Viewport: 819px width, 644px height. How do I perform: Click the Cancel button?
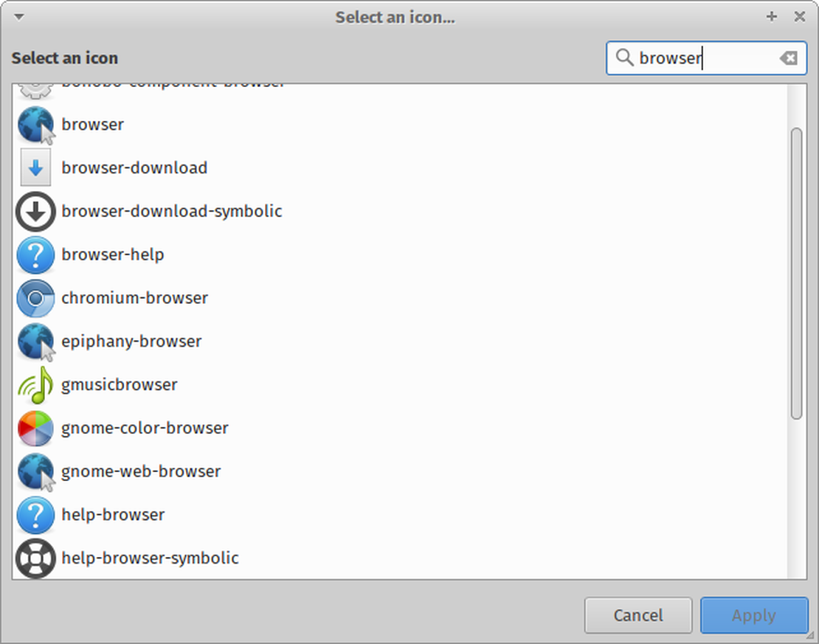pyautogui.click(x=637, y=615)
